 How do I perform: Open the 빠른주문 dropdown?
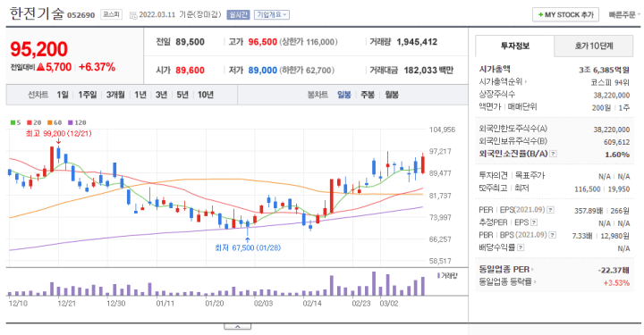[x=624, y=15]
